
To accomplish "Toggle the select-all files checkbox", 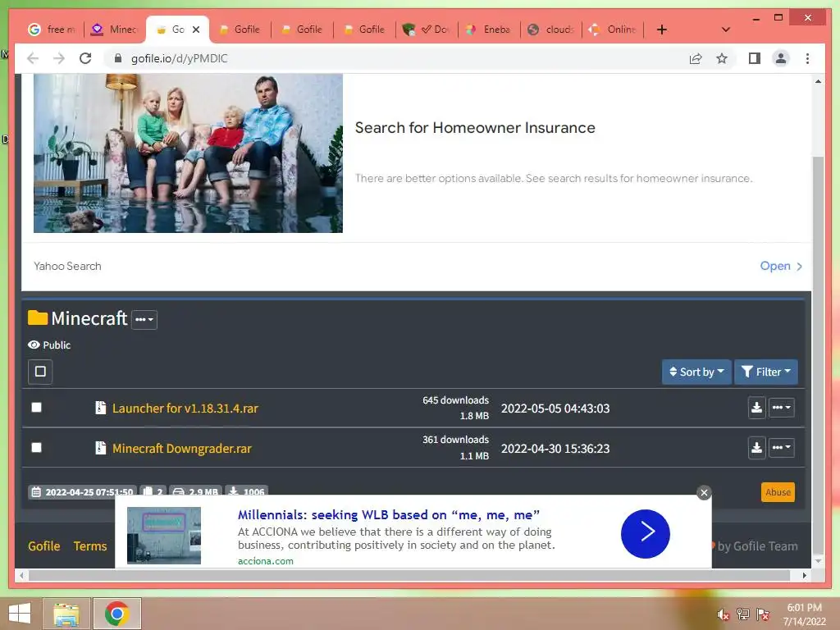I will coord(40,372).
